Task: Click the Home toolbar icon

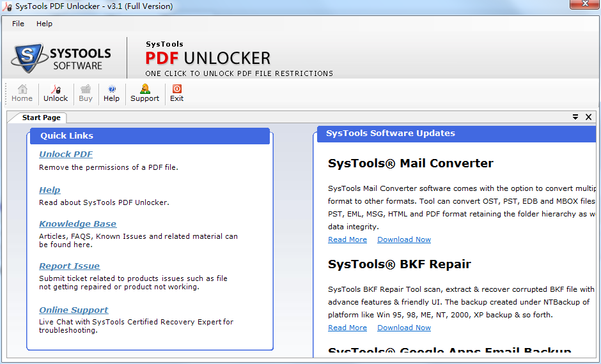Action: [22, 93]
